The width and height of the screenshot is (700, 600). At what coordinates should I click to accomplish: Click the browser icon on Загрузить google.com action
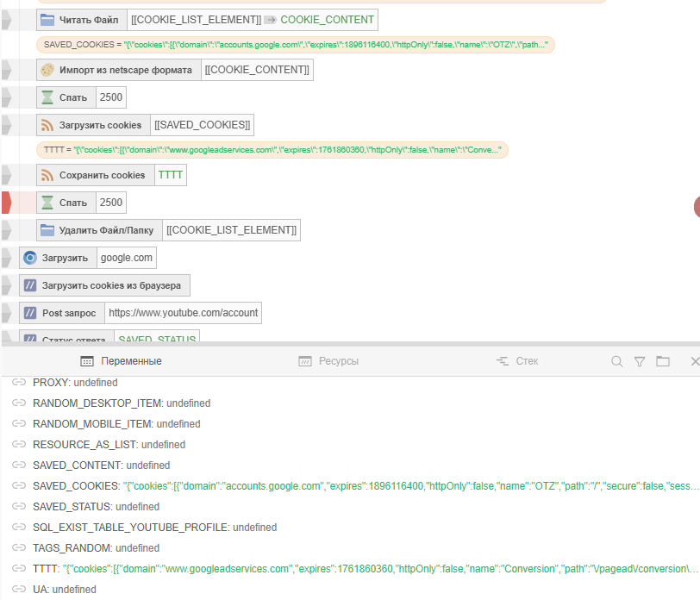[x=30, y=258]
